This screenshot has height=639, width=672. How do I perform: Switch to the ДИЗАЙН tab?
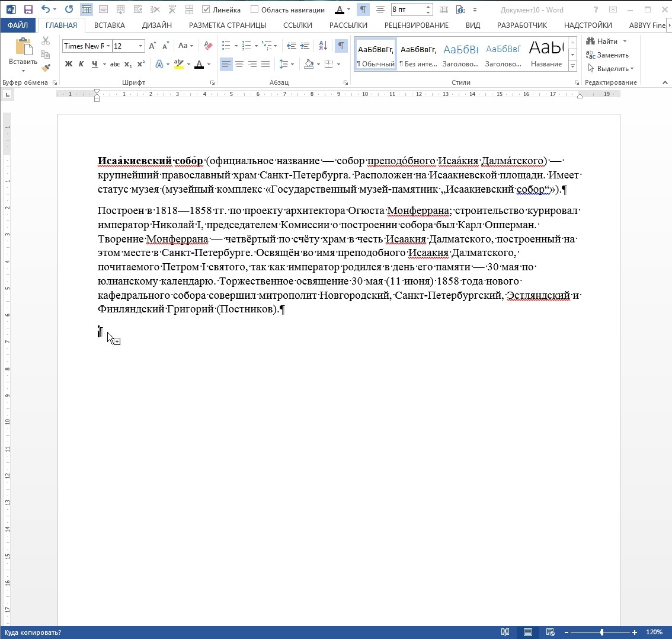click(157, 25)
